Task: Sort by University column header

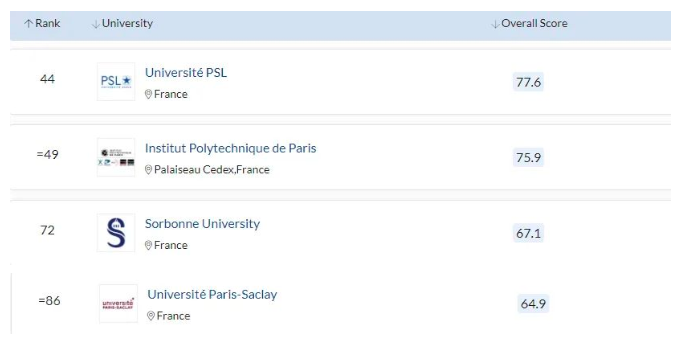Action: tap(123, 23)
